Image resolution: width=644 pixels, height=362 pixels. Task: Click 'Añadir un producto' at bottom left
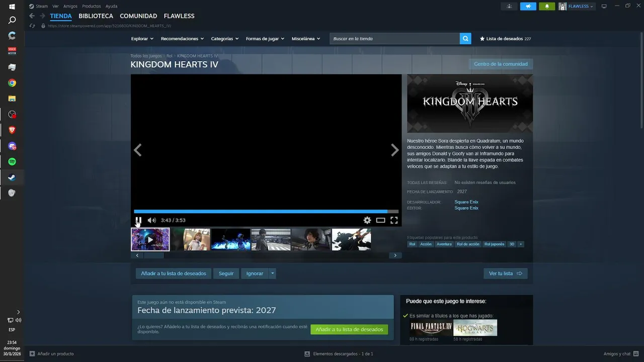pos(52,354)
